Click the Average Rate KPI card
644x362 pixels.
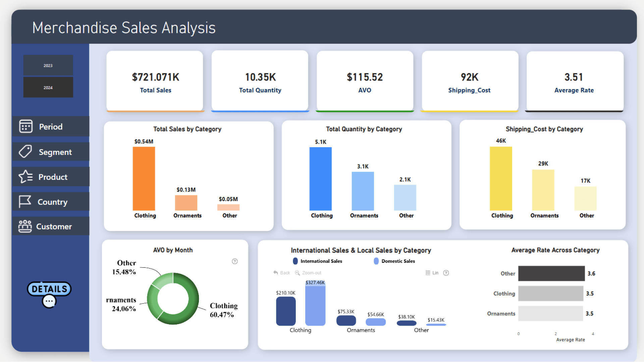click(575, 81)
